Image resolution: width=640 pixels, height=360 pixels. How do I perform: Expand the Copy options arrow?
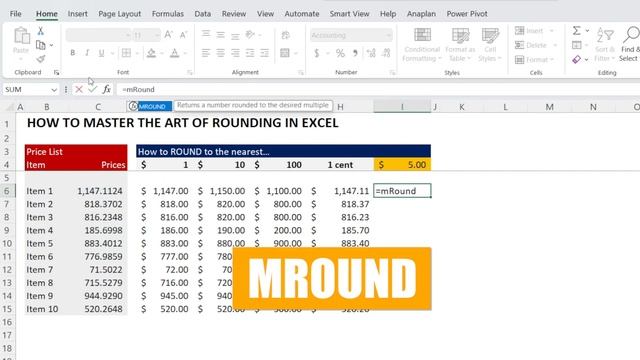[x=51, y=45]
